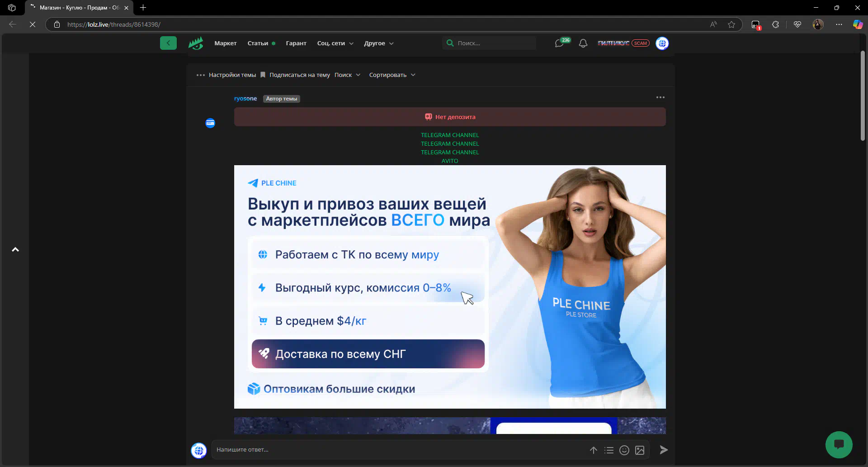Open the third TELEGRAM CHANNEL link
This screenshot has height=467, width=868.
coord(450,152)
